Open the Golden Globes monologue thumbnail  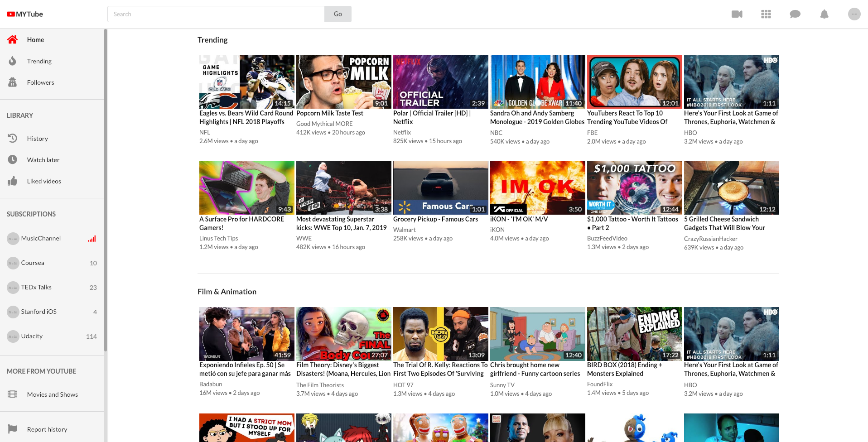538,82
